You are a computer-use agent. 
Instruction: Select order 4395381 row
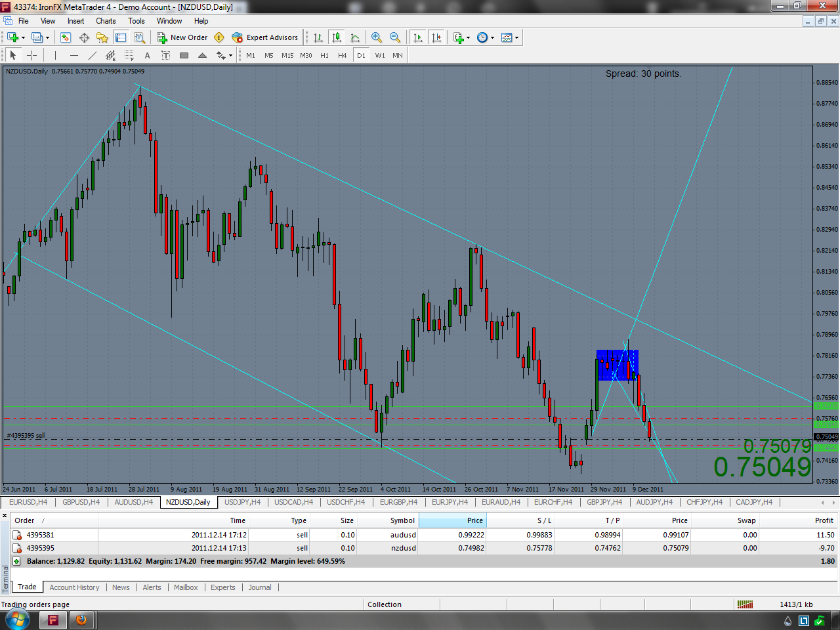[424, 535]
